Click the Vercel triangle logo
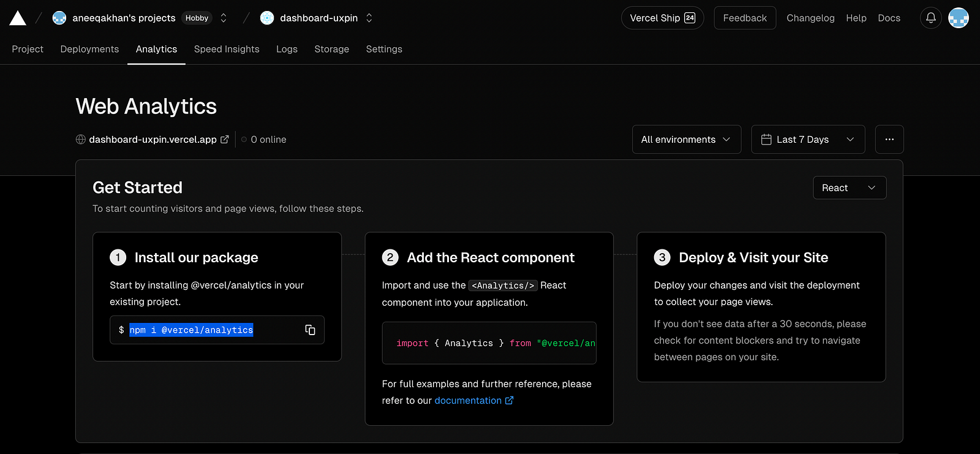The image size is (980, 454). coord(18,18)
